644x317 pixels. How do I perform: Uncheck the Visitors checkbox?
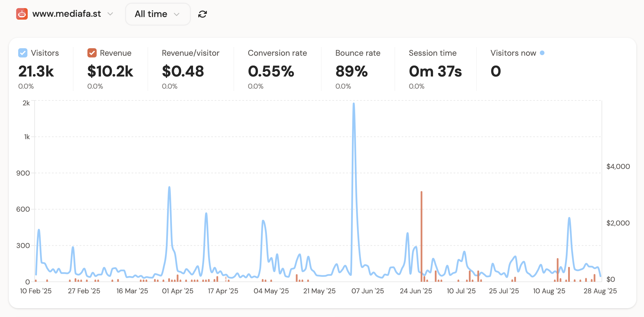[23, 53]
